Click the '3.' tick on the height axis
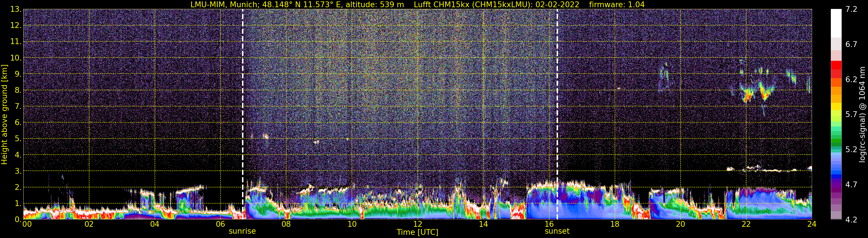 [18, 171]
